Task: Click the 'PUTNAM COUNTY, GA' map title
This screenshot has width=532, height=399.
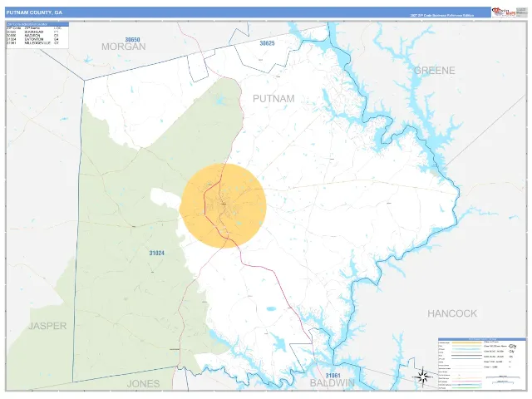Action: tap(34, 12)
